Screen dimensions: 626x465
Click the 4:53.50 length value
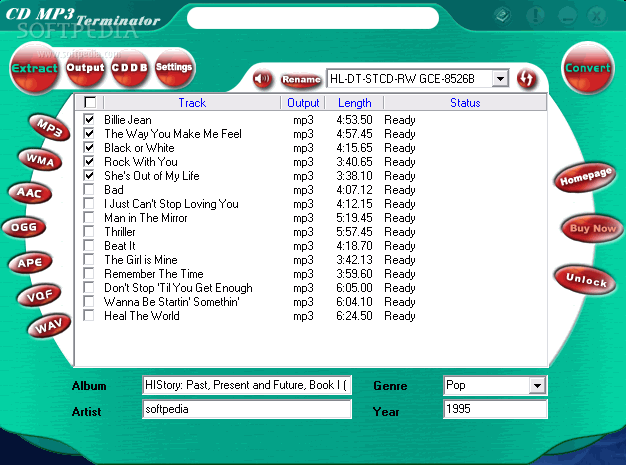pyautogui.click(x=354, y=120)
